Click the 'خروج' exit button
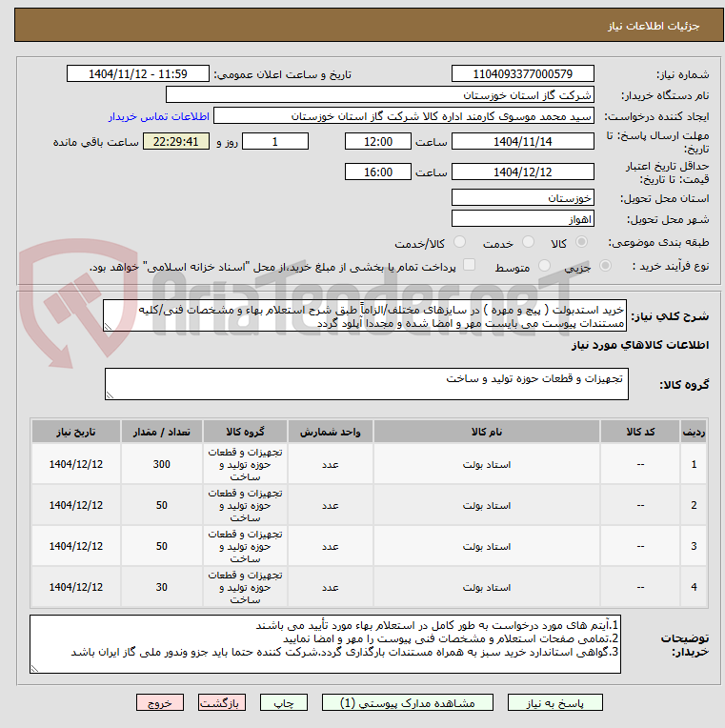The width and height of the screenshot is (725, 728). tap(160, 702)
